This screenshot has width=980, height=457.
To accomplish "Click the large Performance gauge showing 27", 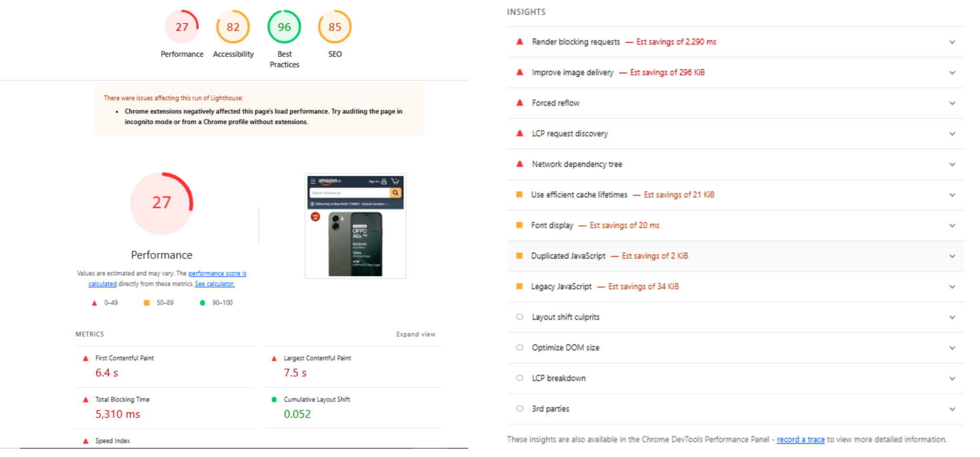I will (x=162, y=203).
